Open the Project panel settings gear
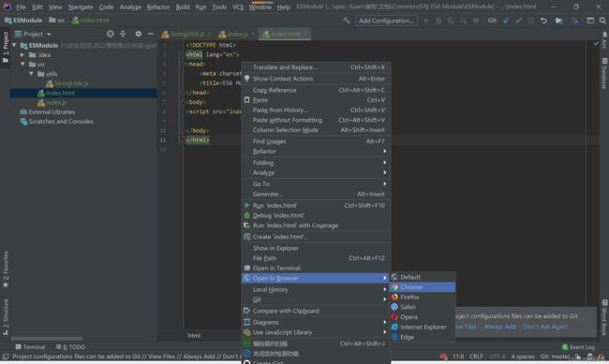This screenshot has width=609, height=364. [x=139, y=34]
